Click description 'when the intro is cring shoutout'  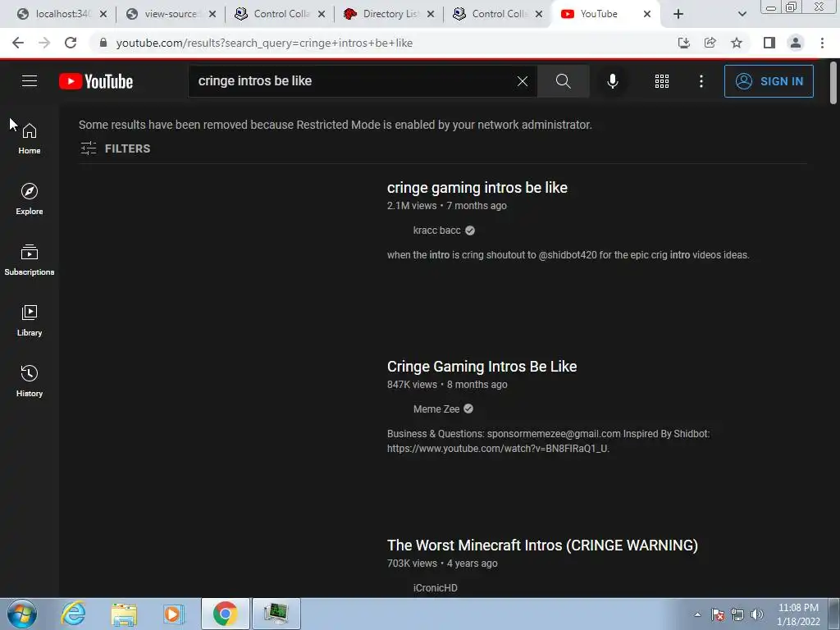pyautogui.click(x=568, y=255)
